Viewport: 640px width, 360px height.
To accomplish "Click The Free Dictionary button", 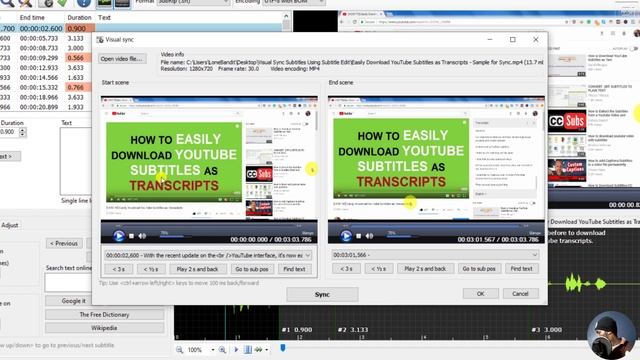I will click(x=104, y=315).
